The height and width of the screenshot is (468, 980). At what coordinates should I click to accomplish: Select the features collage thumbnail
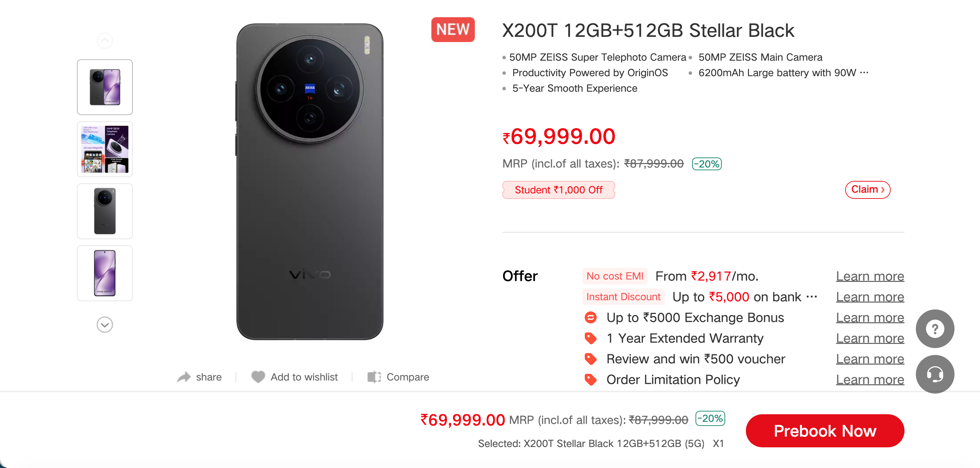(104, 149)
